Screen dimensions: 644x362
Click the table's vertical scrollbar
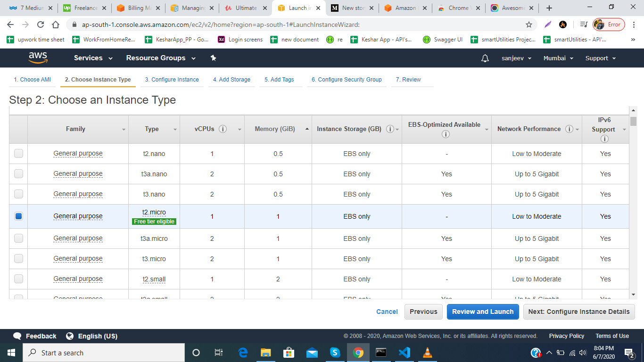pos(634,121)
